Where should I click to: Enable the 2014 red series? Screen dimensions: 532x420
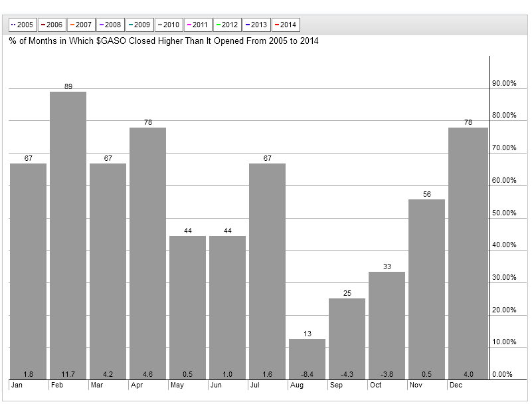coord(285,25)
